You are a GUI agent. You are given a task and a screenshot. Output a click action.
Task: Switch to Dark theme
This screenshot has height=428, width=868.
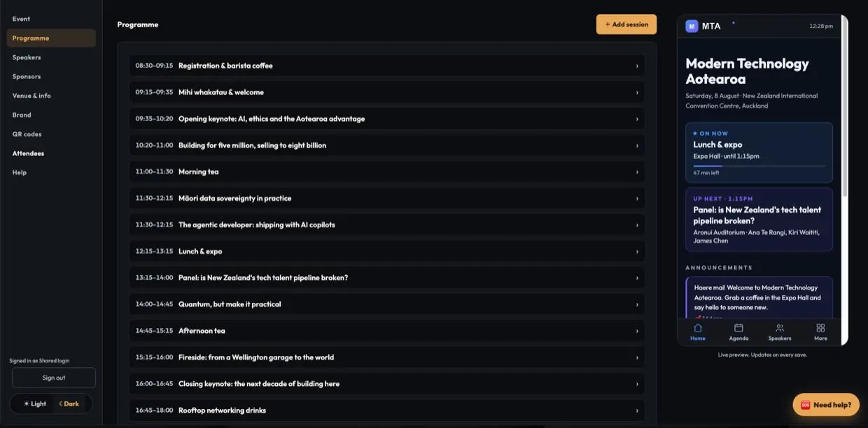tap(69, 404)
